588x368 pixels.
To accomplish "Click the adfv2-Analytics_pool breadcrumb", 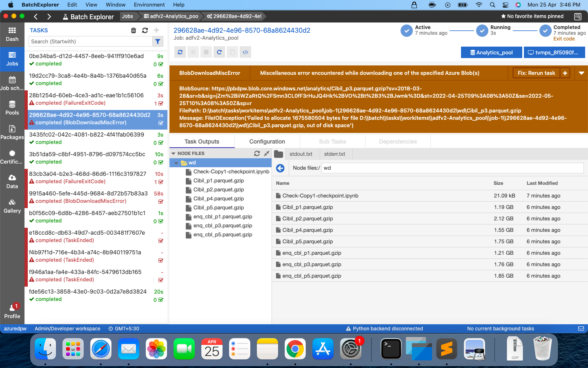I will (x=171, y=16).
